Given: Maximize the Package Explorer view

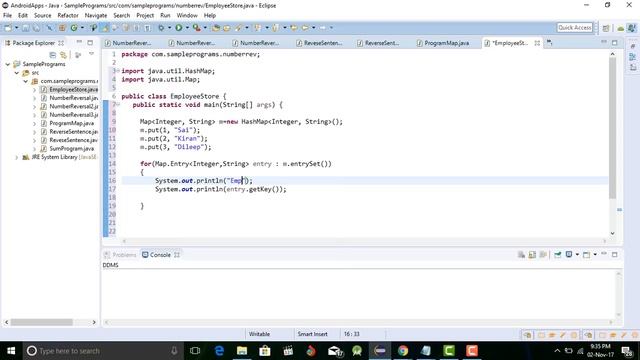Looking at the screenshot, I should (90, 42).
